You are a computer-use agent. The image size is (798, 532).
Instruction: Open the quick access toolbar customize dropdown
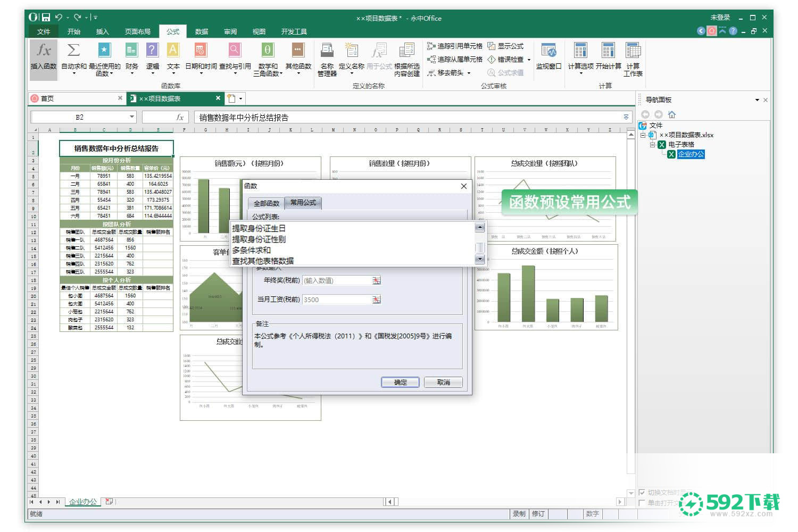95,18
